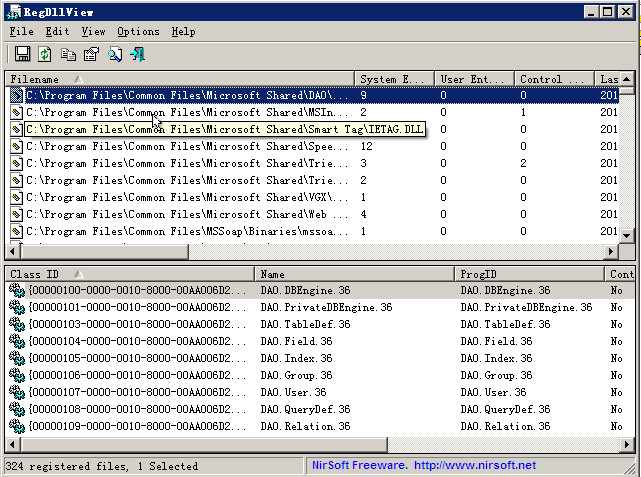The height and width of the screenshot is (477, 641).
Task: Click the file icon of the Spee... row
Action: coord(16,146)
